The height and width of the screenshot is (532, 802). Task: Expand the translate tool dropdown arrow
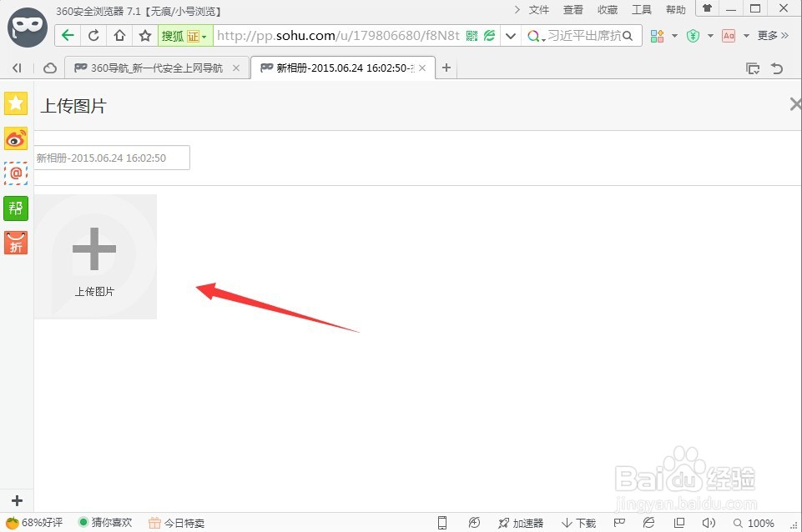[746, 36]
